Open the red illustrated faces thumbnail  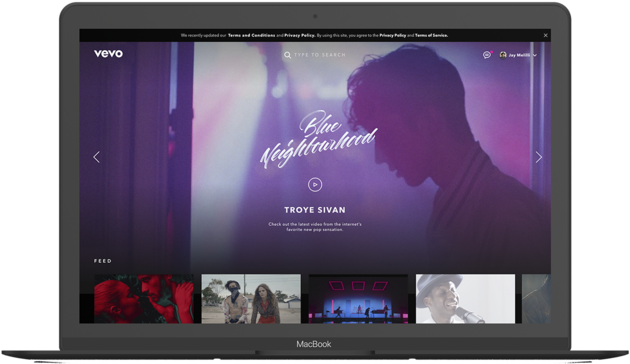click(x=144, y=299)
